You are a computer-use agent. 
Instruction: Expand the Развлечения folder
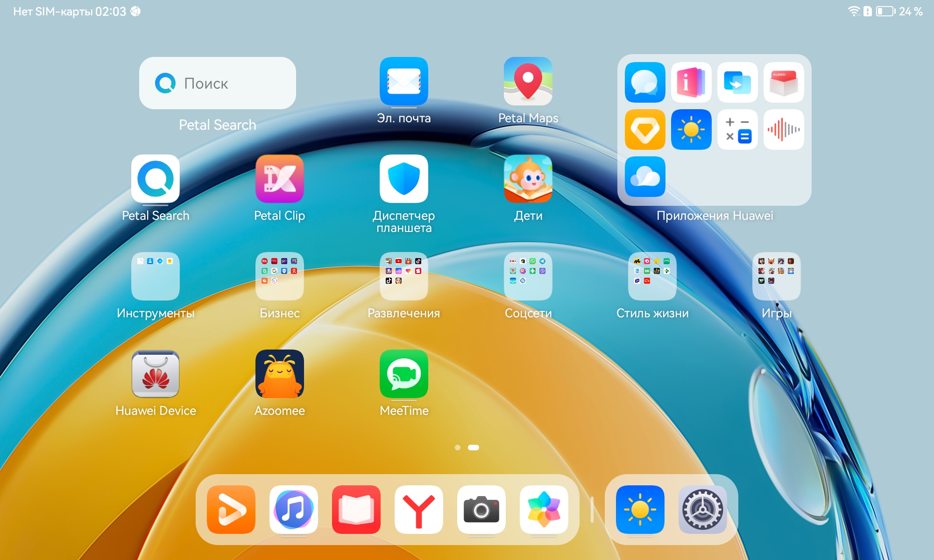(403, 276)
